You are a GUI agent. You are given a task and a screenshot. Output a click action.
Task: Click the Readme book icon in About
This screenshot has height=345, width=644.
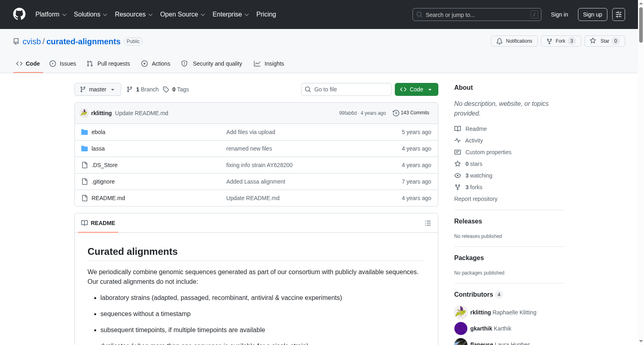pyautogui.click(x=458, y=129)
